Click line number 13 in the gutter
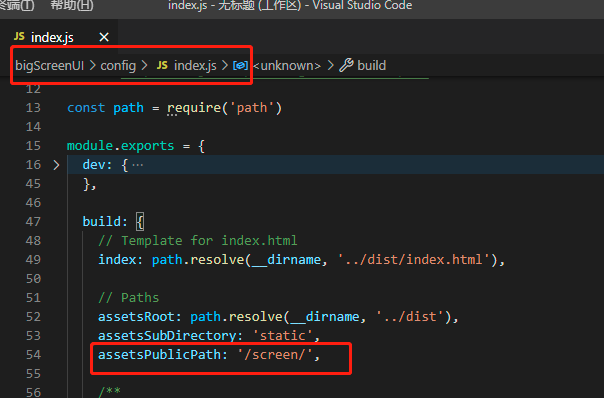The width and height of the screenshot is (604, 398). click(33, 107)
